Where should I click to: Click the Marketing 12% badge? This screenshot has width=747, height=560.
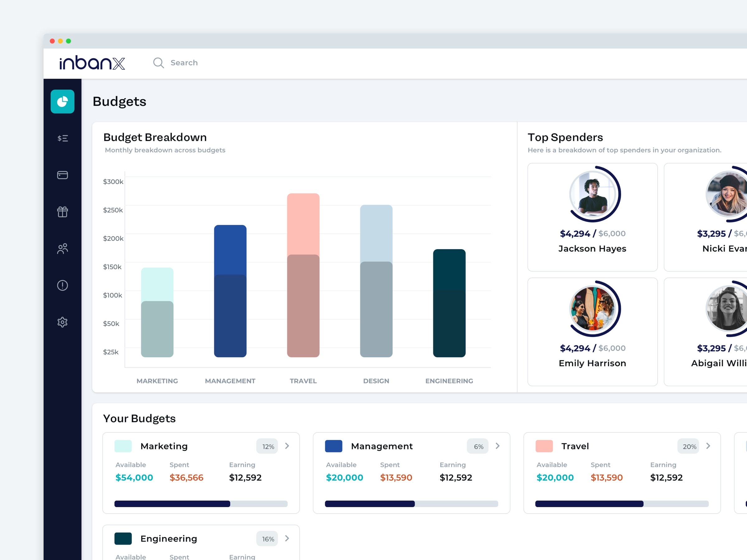point(267,446)
